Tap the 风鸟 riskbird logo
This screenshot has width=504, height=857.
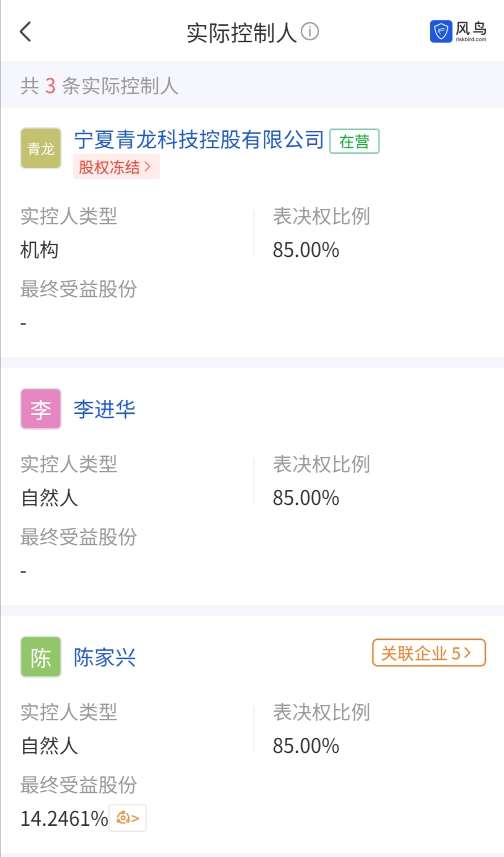458,32
